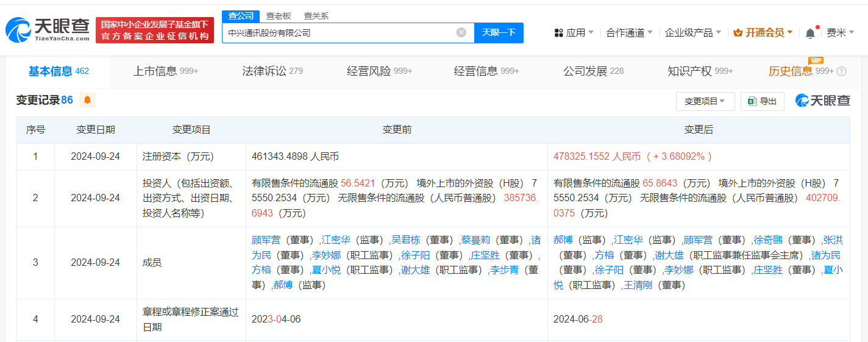Switch to the 经营信息 tab
868x342 pixels.
coord(486,71)
